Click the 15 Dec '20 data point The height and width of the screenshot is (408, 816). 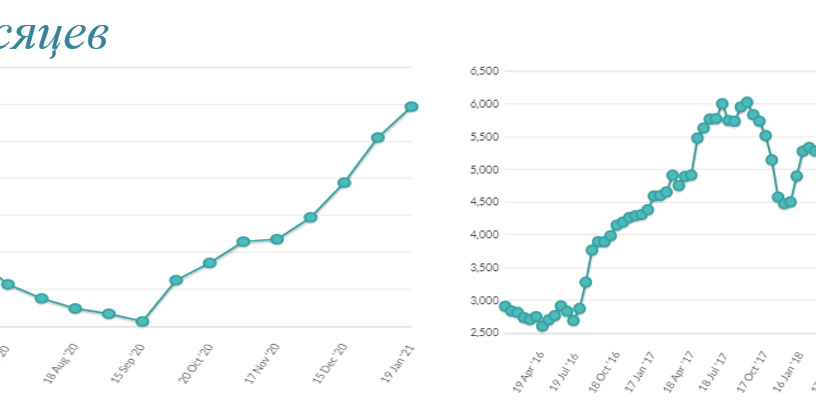(344, 182)
